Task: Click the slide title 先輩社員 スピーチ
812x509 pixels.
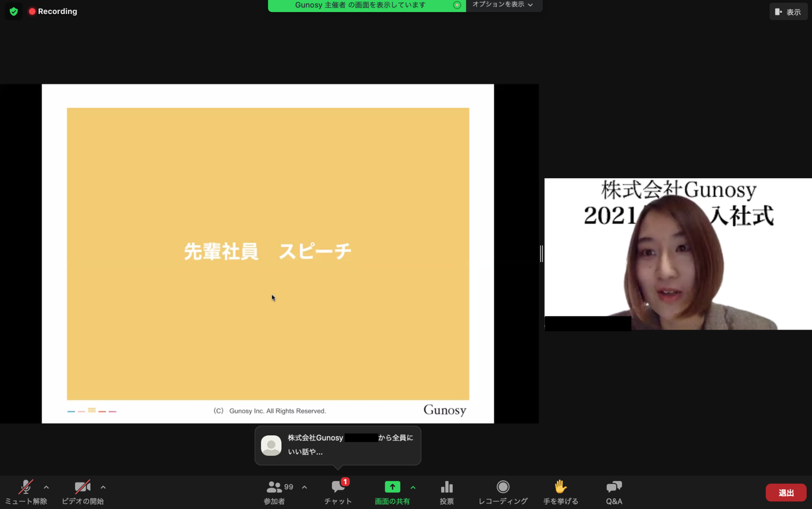Action: pos(268,251)
